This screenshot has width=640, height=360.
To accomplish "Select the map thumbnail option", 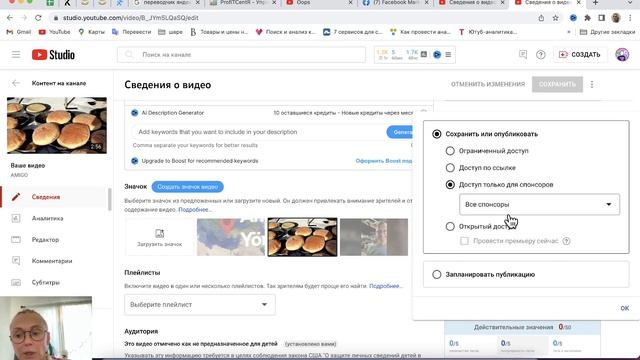I will pyautogui.click(x=231, y=237).
